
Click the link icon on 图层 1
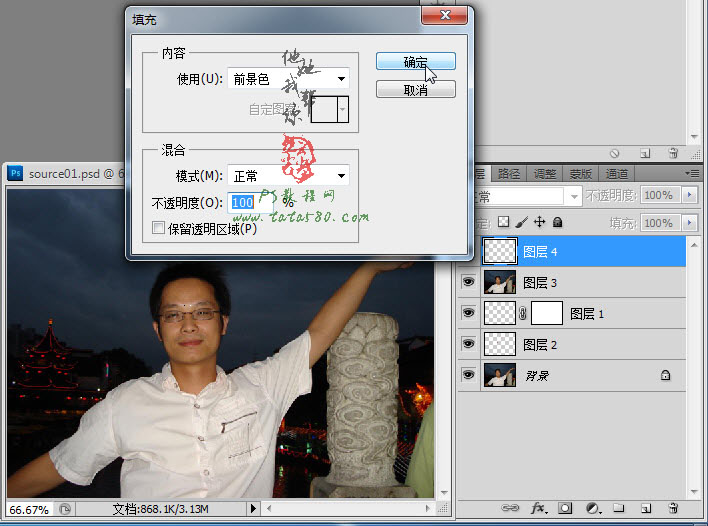coord(523,313)
